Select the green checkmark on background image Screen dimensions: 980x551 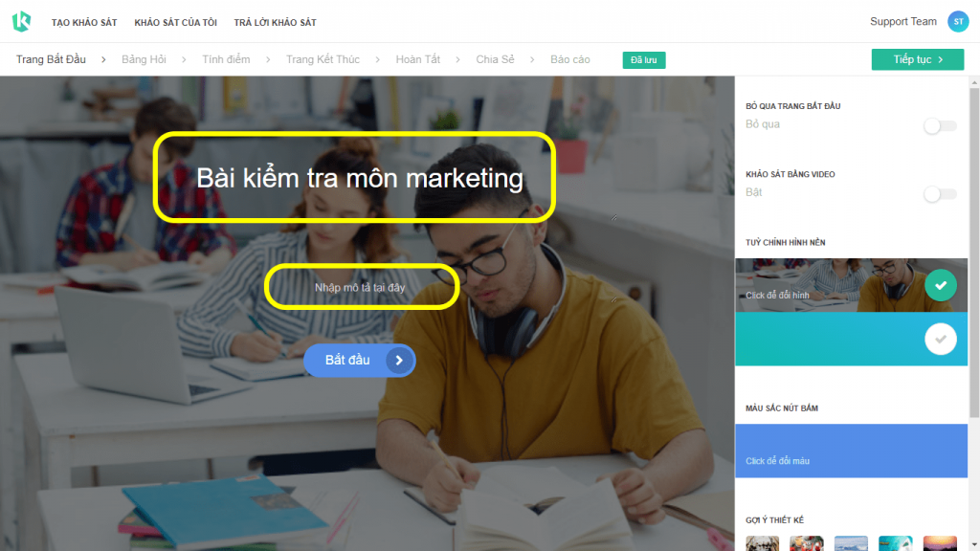(x=940, y=285)
